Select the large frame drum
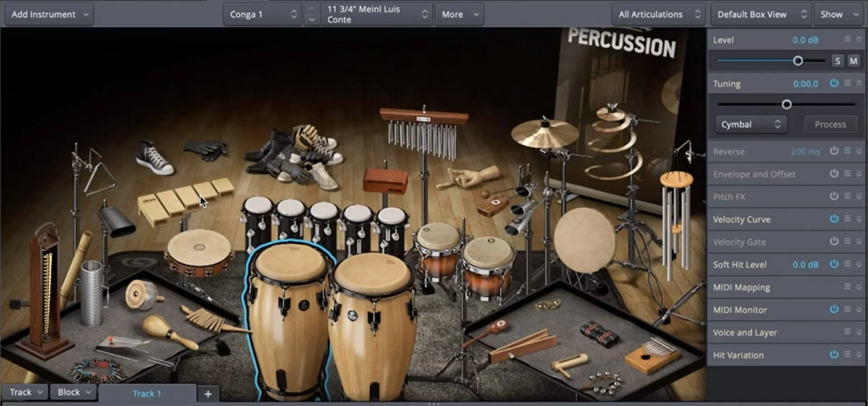Screen dimensions: 868x406 tap(584, 240)
